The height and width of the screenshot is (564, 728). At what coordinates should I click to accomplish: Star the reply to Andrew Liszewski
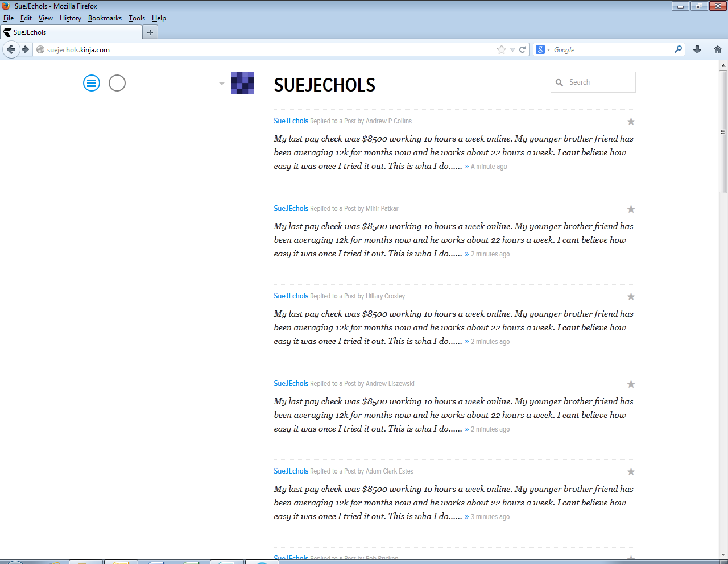[631, 384]
